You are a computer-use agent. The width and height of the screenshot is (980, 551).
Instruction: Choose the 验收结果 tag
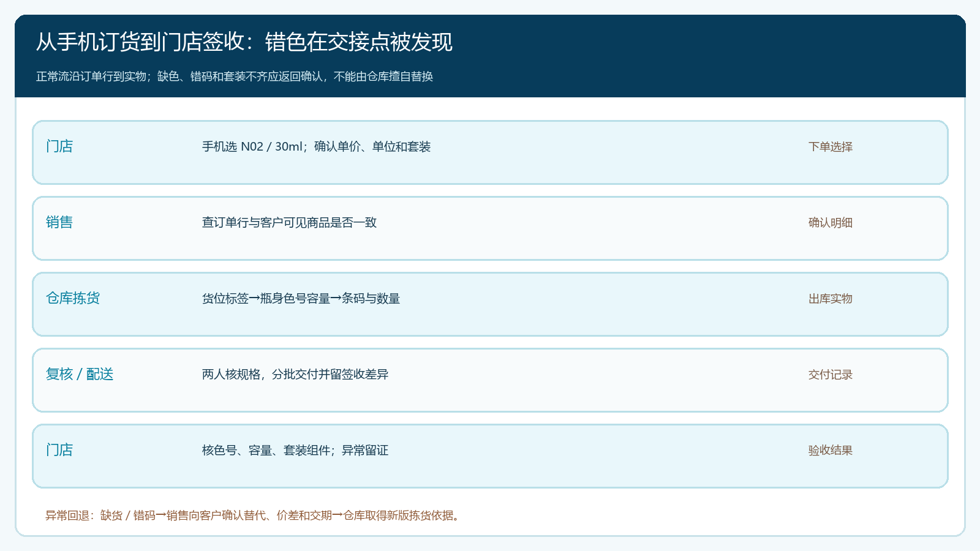tap(831, 450)
